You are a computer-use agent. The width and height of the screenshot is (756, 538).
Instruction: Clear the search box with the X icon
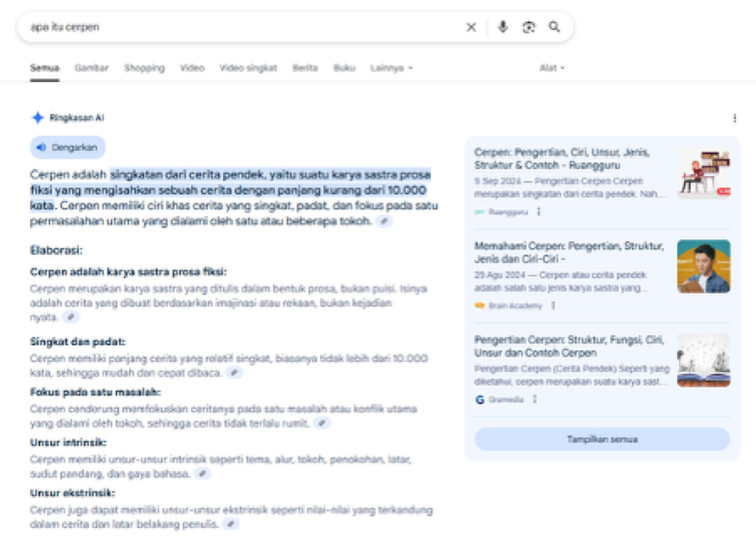point(471,27)
